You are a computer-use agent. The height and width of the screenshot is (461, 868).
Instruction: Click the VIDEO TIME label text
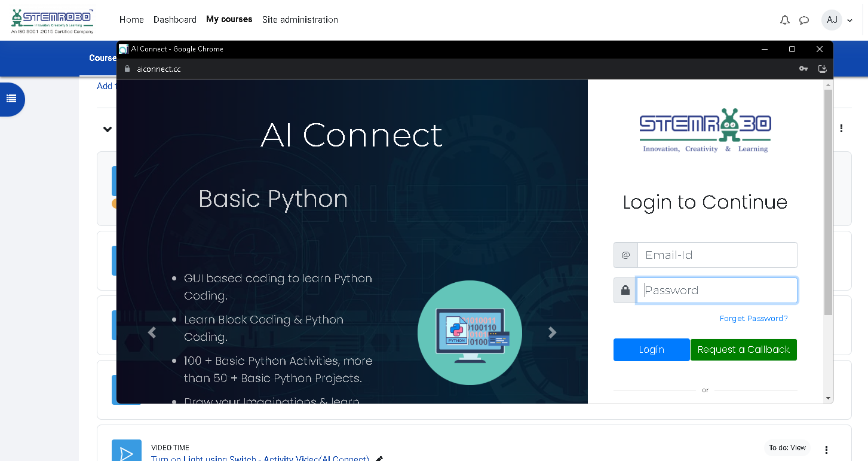(170, 447)
